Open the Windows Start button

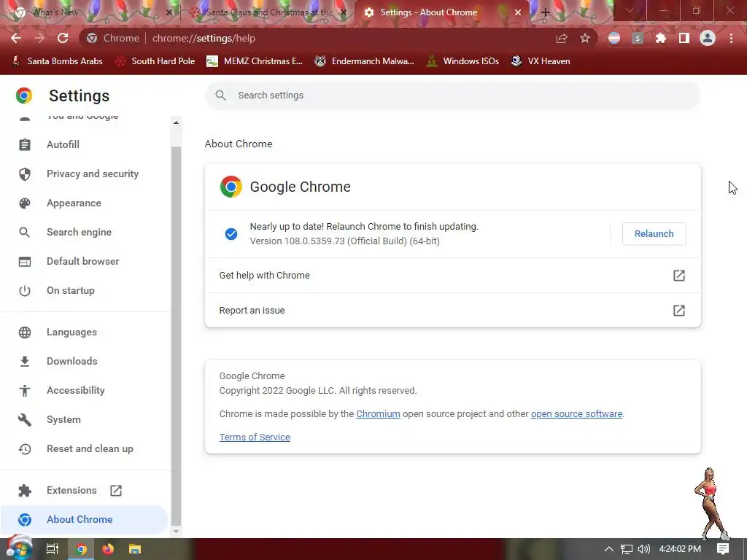(x=19, y=548)
